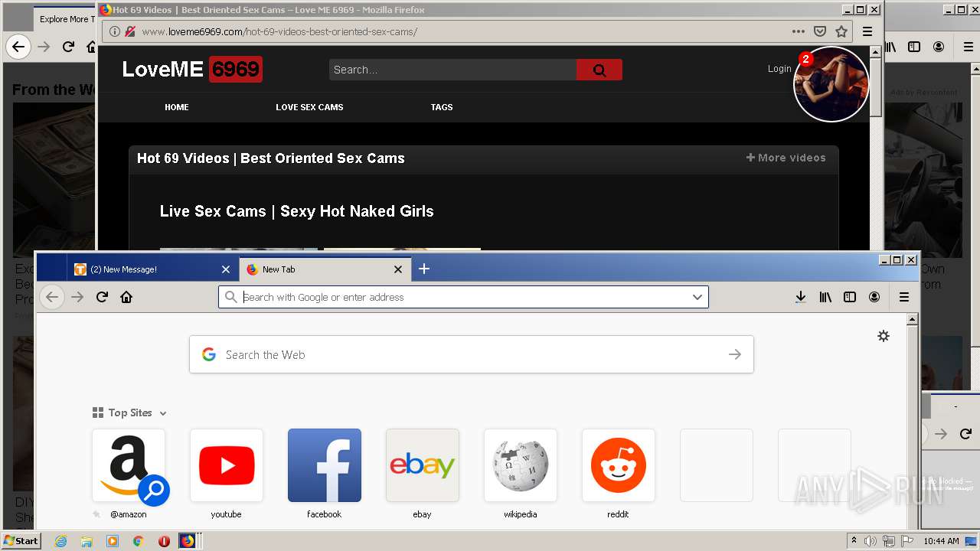This screenshot has height=551, width=980.
Task: Click Pocket save icon in popup window
Action: point(820,31)
